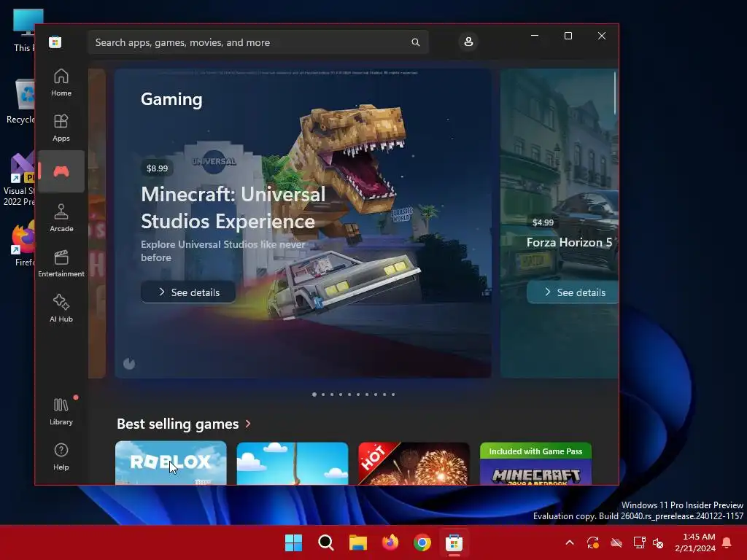Open the AI Hub section
Image resolution: width=747 pixels, height=560 pixels.
tap(61, 308)
